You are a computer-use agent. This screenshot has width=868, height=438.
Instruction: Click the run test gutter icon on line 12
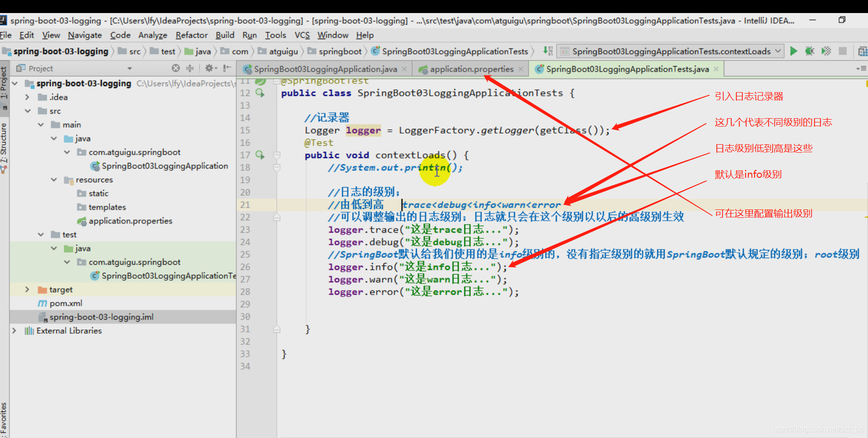[x=260, y=93]
